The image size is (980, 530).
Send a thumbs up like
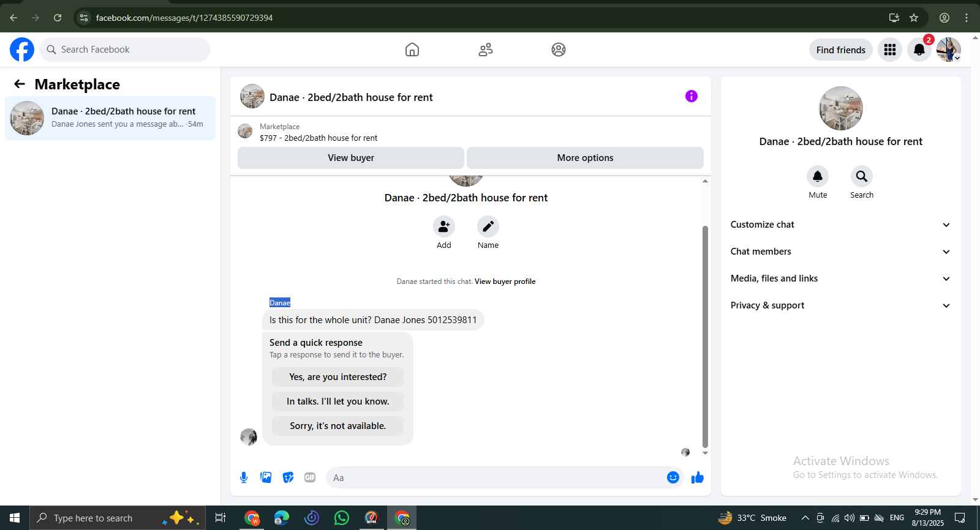(698, 477)
